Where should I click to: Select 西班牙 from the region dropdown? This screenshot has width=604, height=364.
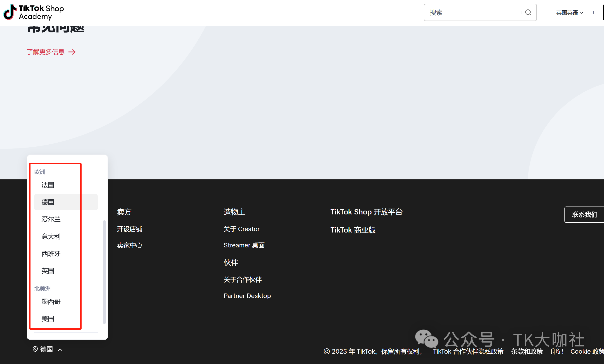point(51,254)
